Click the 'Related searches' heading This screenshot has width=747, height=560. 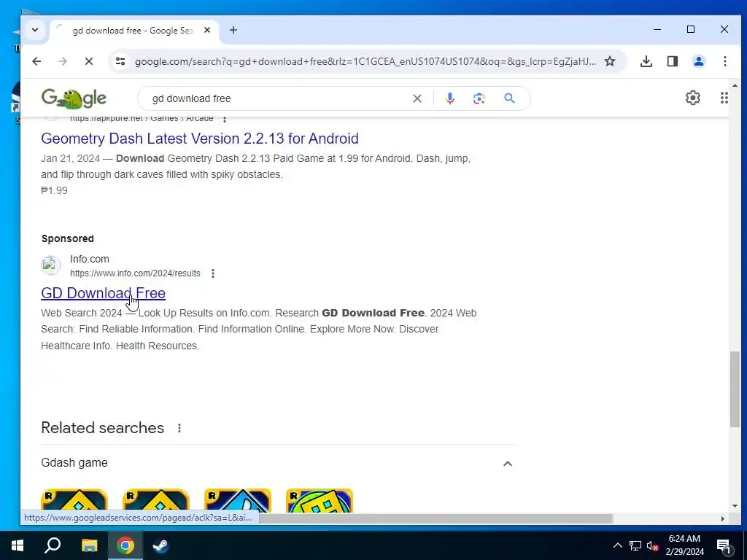tap(102, 427)
